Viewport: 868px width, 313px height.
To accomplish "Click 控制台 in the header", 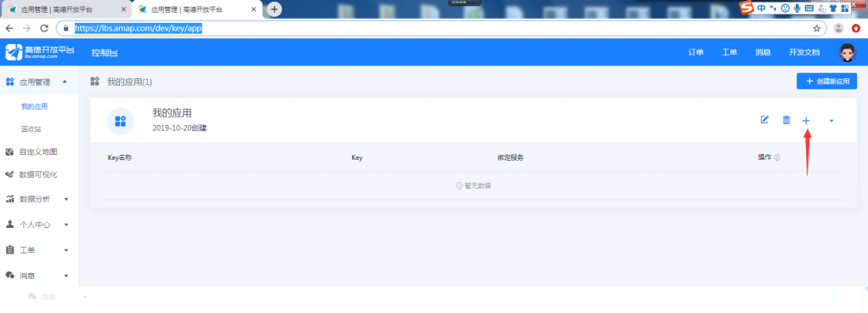I will click(x=104, y=53).
